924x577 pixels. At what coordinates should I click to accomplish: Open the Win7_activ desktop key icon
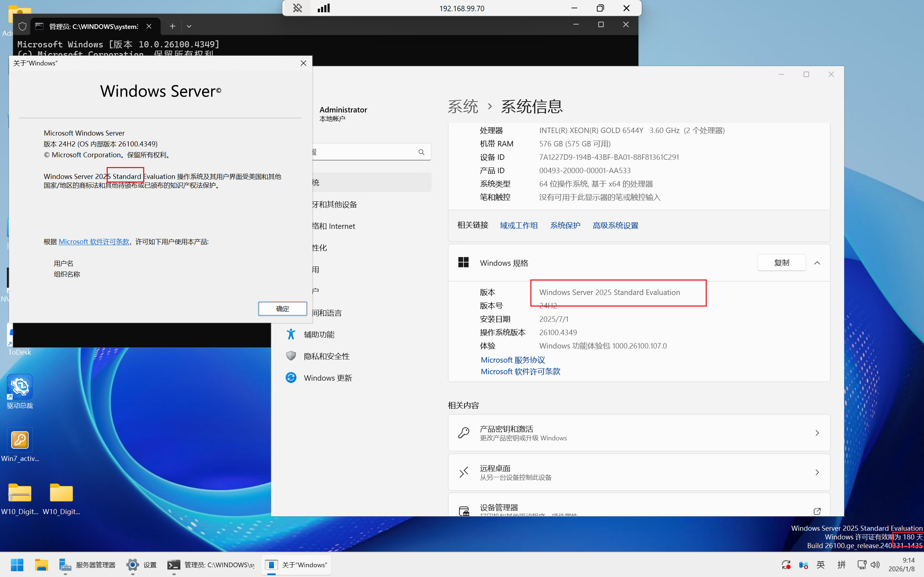tap(20, 440)
